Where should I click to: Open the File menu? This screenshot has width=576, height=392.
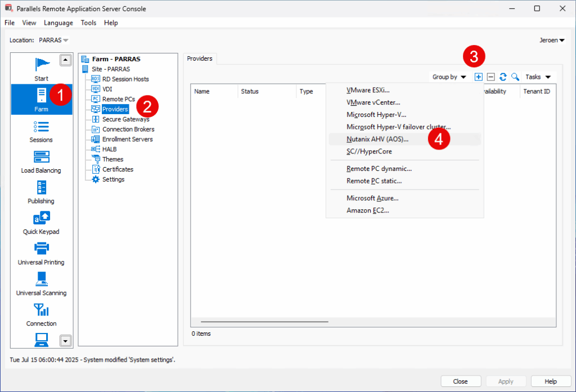10,23
